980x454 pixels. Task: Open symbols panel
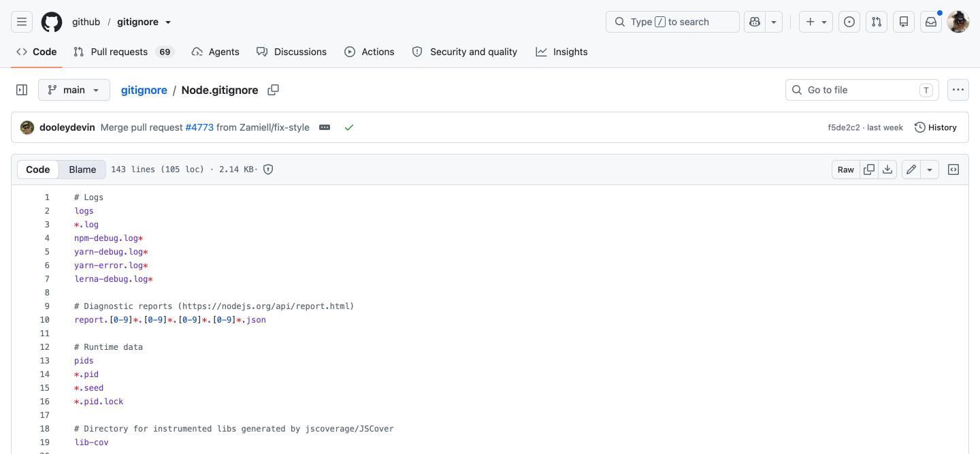[x=953, y=169]
